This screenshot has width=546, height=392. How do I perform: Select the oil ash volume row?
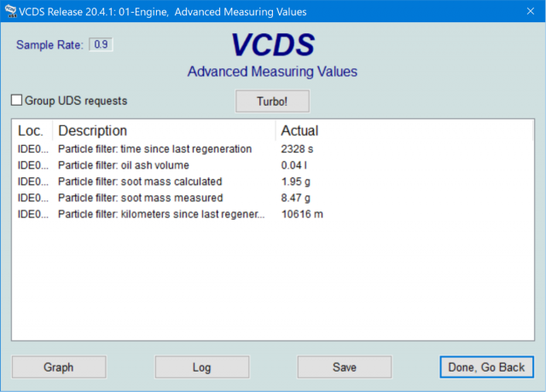(124, 165)
